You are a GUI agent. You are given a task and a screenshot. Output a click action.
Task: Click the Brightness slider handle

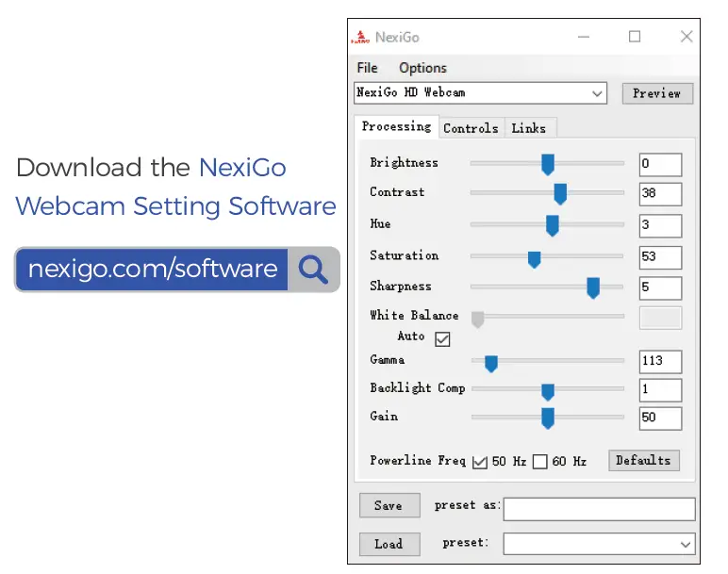(x=548, y=165)
